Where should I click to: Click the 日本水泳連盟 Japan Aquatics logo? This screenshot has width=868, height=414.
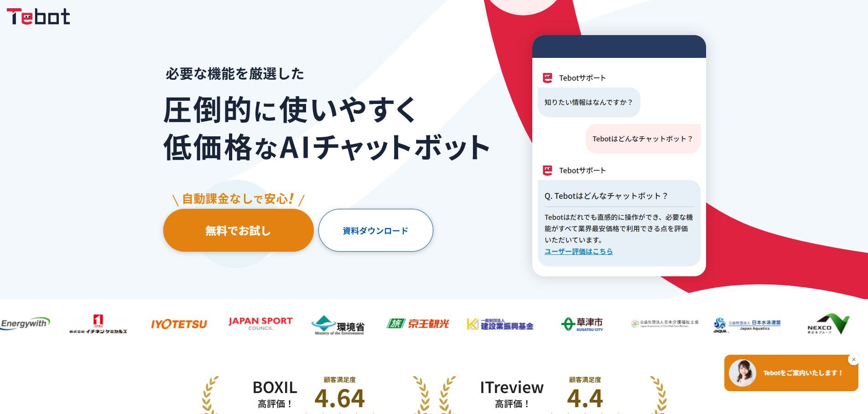pyautogui.click(x=747, y=325)
